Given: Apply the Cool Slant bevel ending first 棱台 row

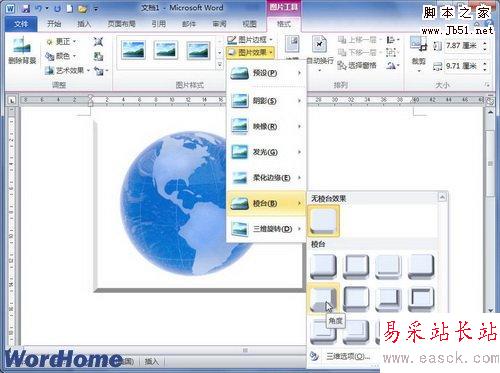Looking at the screenshot, I should coord(421,266).
